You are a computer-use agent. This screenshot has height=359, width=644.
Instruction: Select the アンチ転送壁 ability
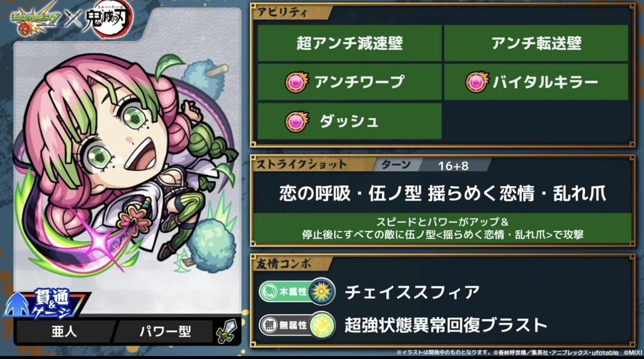[x=536, y=43]
